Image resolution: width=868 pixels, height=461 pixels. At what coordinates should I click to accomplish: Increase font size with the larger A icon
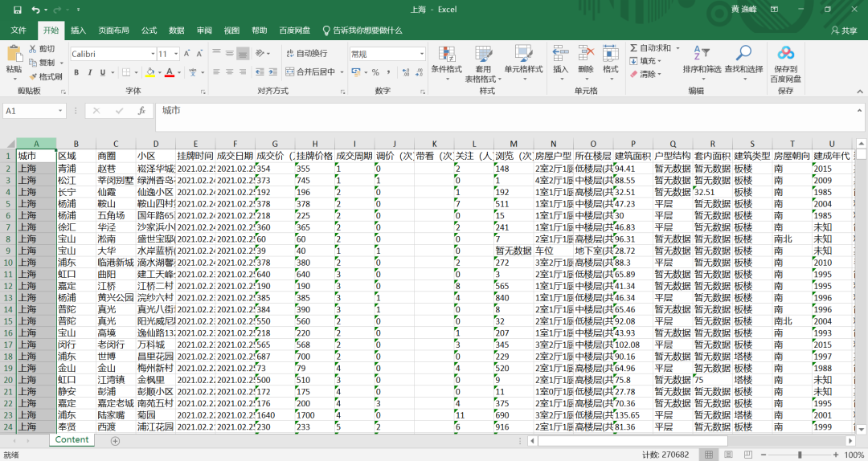pyautogui.click(x=187, y=54)
